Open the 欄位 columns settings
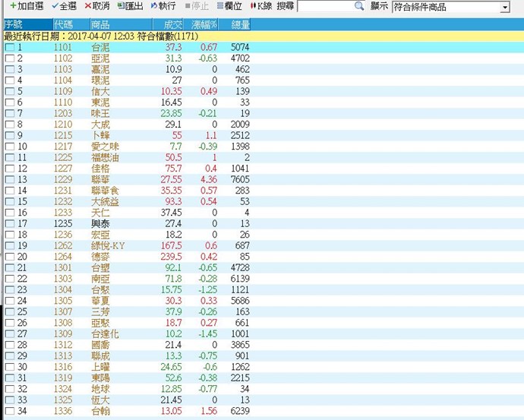Viewport: 524px width, 420px height. (x=229, y=6)
